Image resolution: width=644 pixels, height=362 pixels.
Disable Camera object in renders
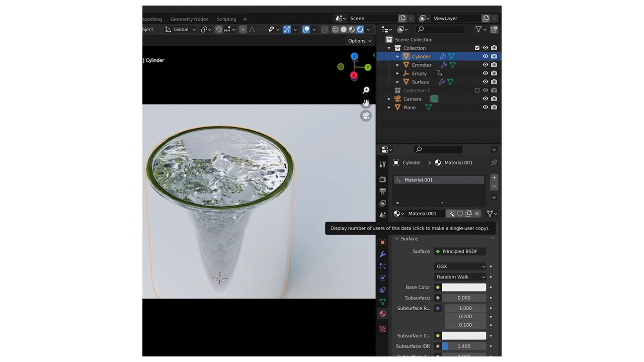point(494,99)
